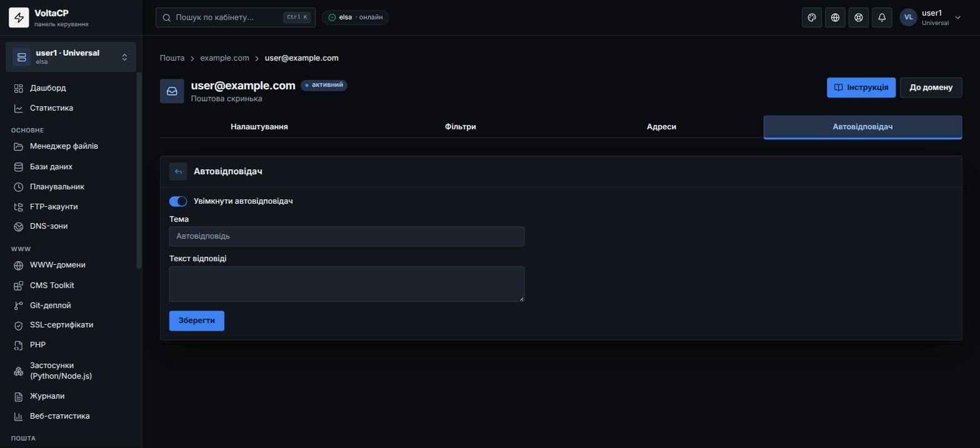The width and height of the screenshot is (980, 448).
Task: Click the DNS-зони icon
Action: 19,227
